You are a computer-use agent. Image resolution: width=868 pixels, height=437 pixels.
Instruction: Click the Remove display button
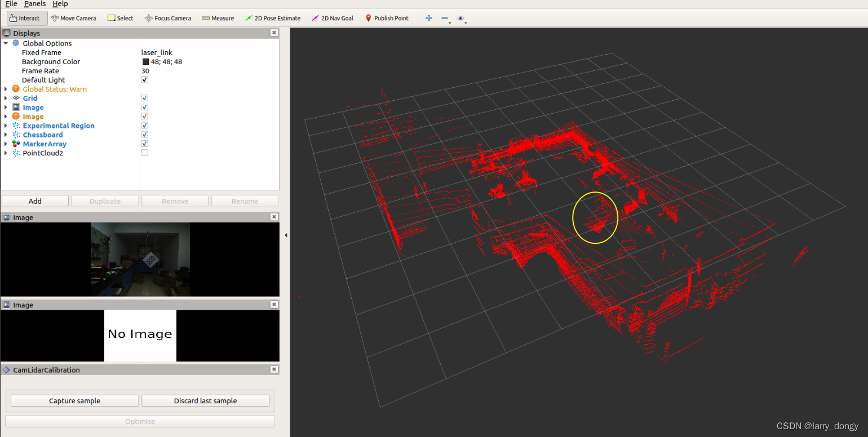pos(175,201)
